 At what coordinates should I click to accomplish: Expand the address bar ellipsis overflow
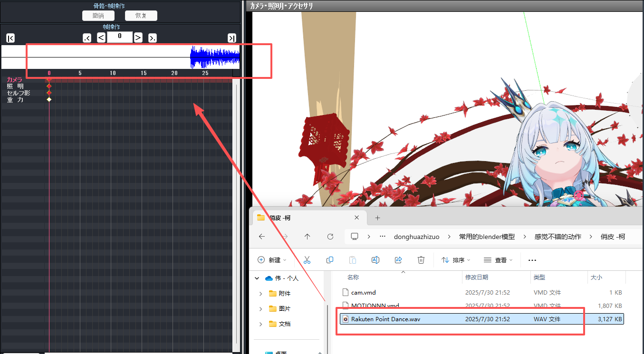point(383,237)
